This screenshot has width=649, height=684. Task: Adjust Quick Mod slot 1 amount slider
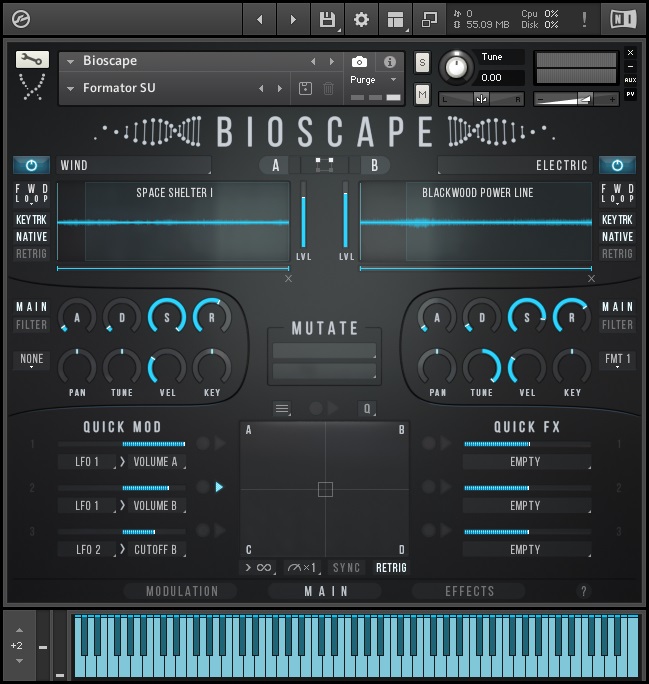click(122, 444)
